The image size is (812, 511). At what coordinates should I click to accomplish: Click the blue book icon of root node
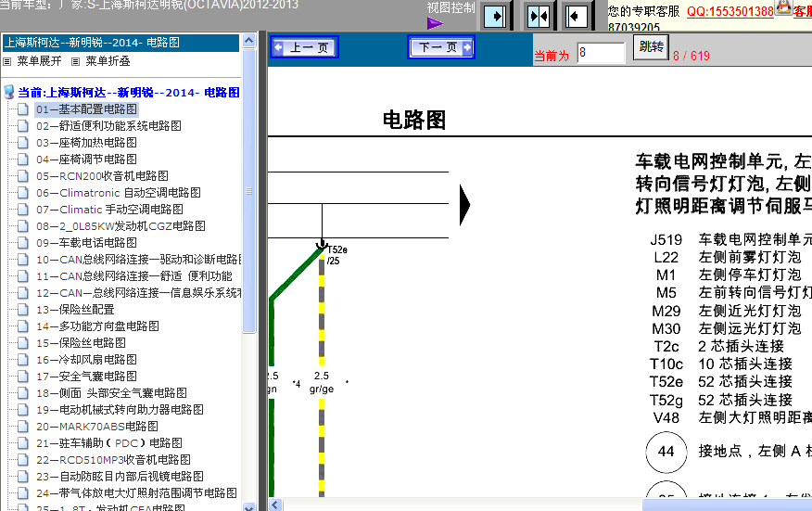(x=8, y=92)
